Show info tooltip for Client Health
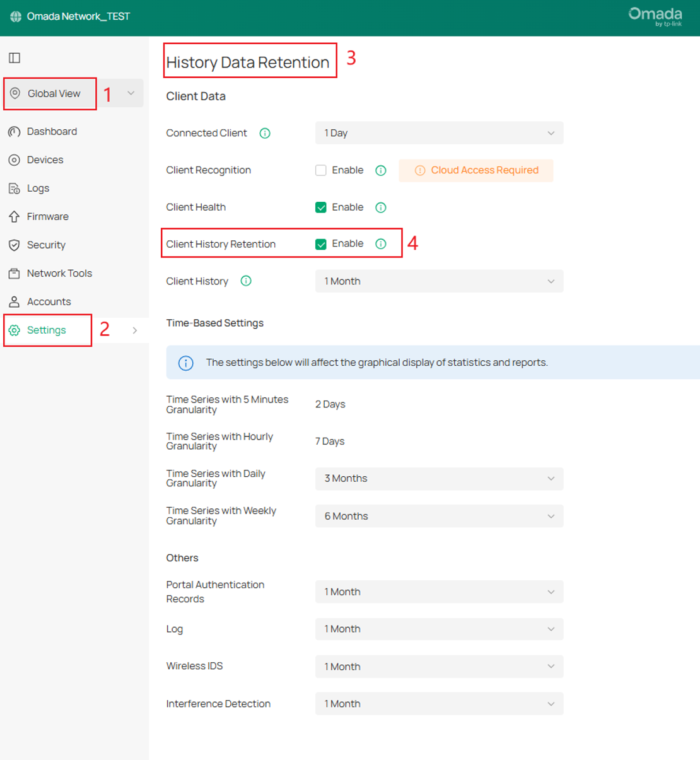Viewport: 700px width, 760px height. coord(381,208)
